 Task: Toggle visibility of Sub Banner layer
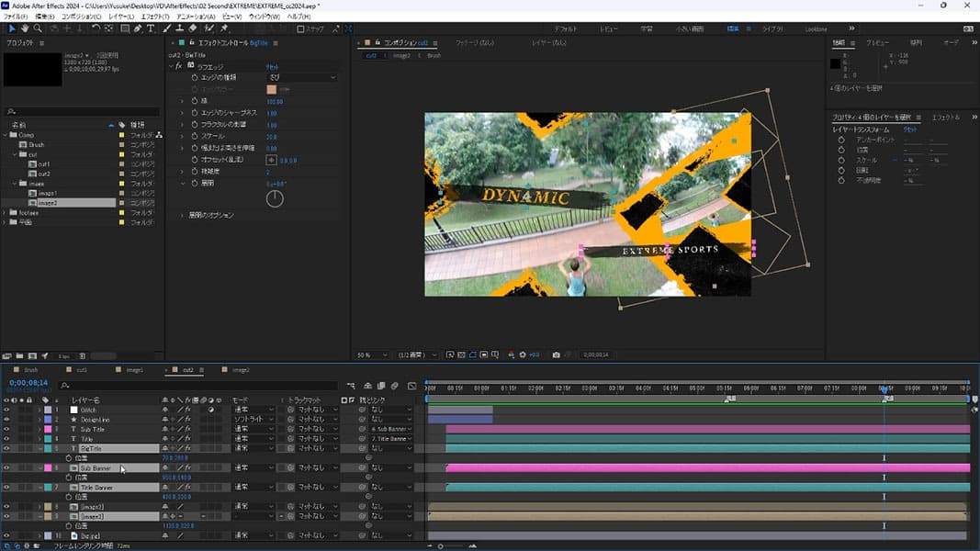[x=6, y=467]
